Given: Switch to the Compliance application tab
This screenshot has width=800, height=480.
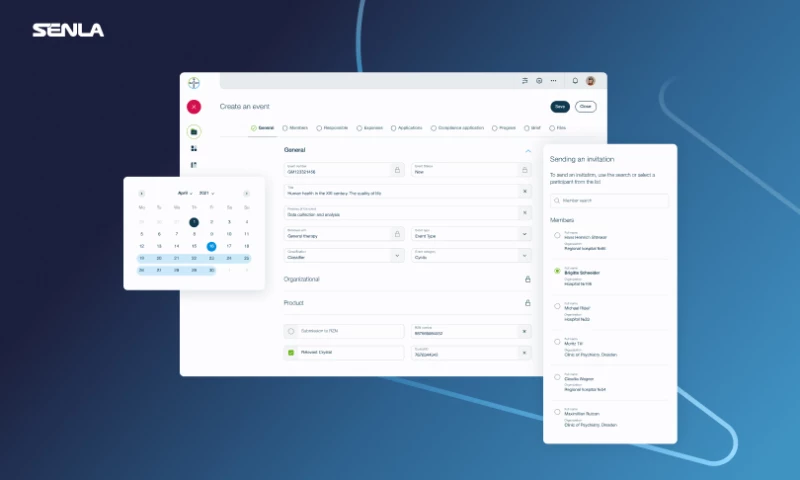Looking at the screenshot, I should [x=457, y=128].
